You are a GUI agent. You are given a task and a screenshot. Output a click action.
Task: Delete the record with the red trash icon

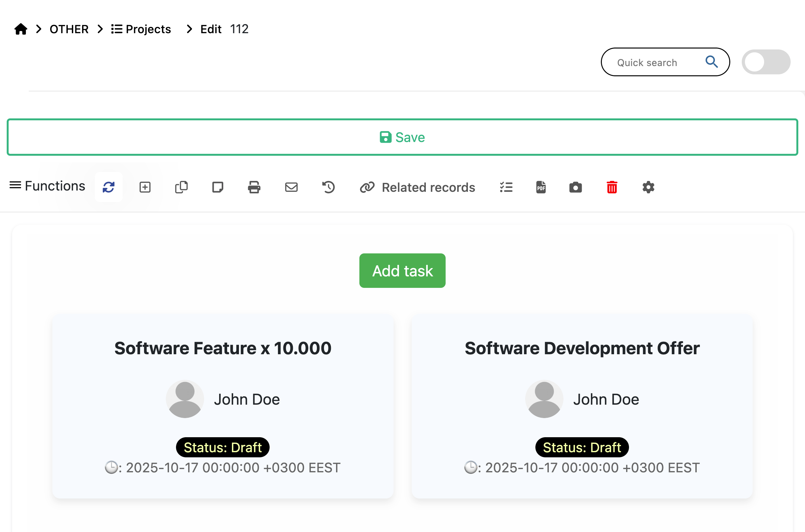[x=612, y=187]
